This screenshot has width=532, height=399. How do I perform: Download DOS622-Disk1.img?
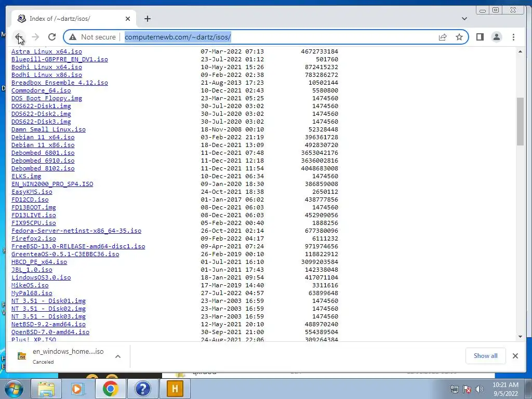[x=41, y=106]
